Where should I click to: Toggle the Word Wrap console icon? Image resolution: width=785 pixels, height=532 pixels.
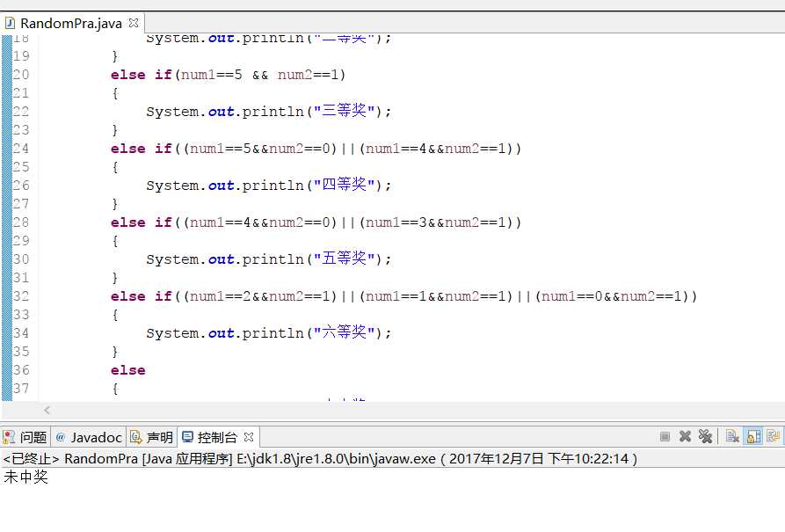(x=773, y=437)
